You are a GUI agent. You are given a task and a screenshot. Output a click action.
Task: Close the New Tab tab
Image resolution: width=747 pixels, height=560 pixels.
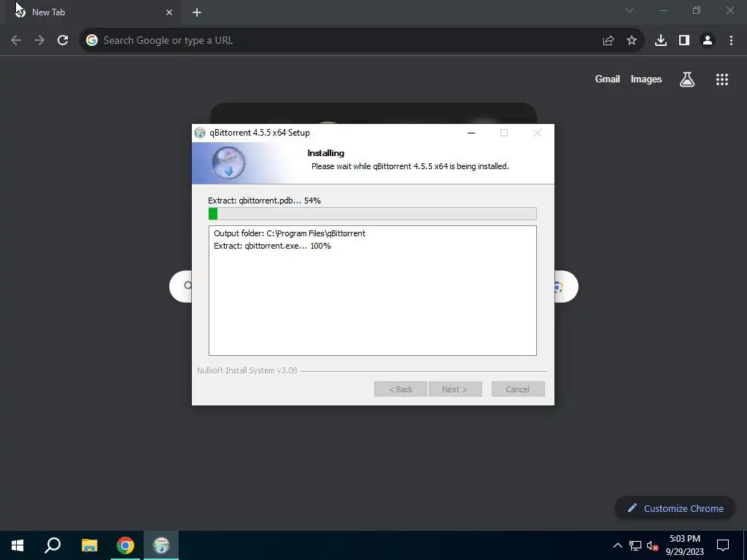(x=169, y=12)
